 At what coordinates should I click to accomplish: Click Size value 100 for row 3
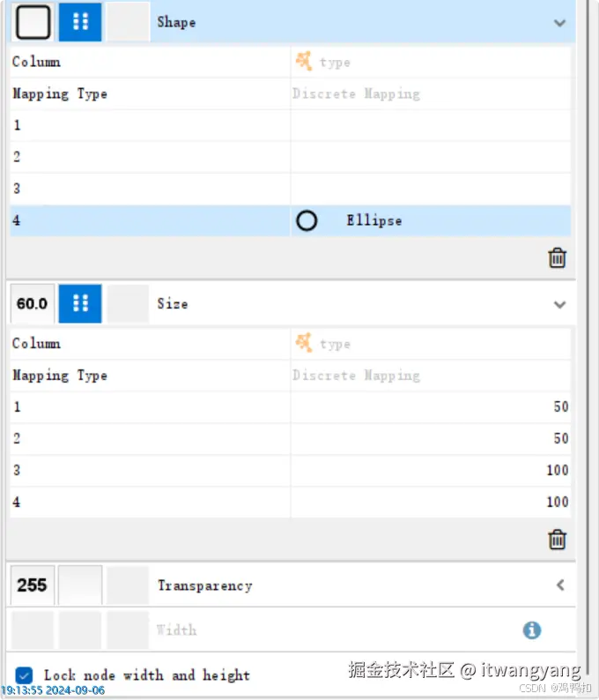(x=430, y=471)
